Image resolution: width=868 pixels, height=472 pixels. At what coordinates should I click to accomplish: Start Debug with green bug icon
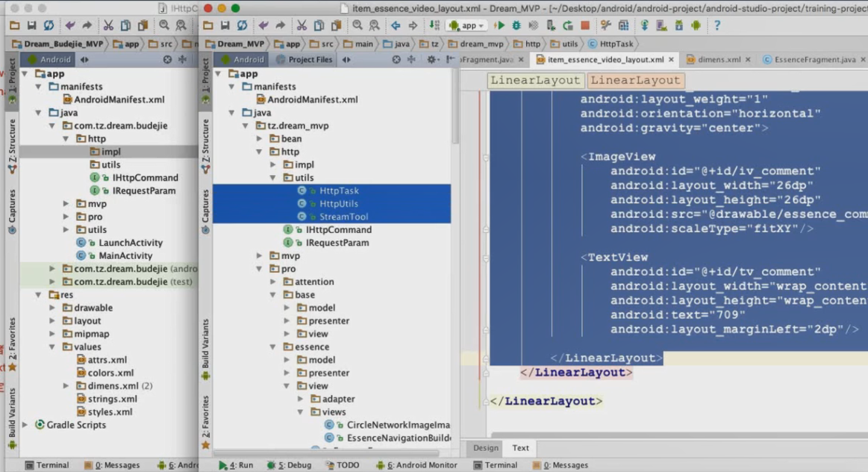pyautogui.click(x=516, y=25)
